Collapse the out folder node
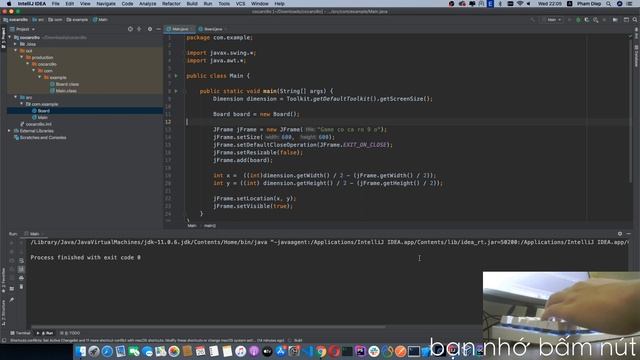 (16, 51)
